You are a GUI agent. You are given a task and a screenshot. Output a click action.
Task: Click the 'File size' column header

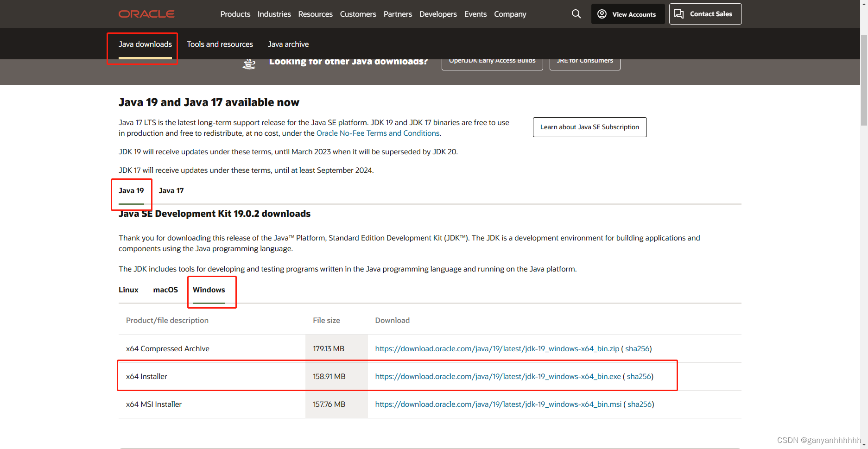(326, 320)
